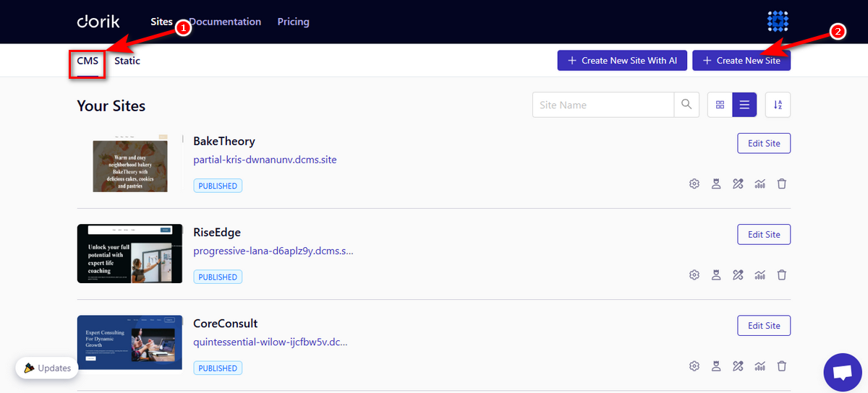Viewport: 868px width, 393px height.
Task: Click the BakeTheory site thumbnail
Action: coord(130,163)
